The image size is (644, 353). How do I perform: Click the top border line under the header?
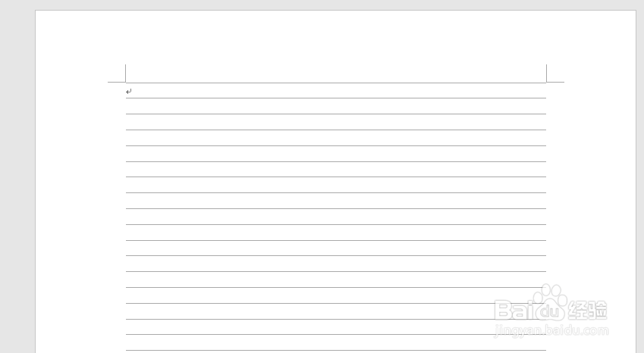(x=336, y=83)
